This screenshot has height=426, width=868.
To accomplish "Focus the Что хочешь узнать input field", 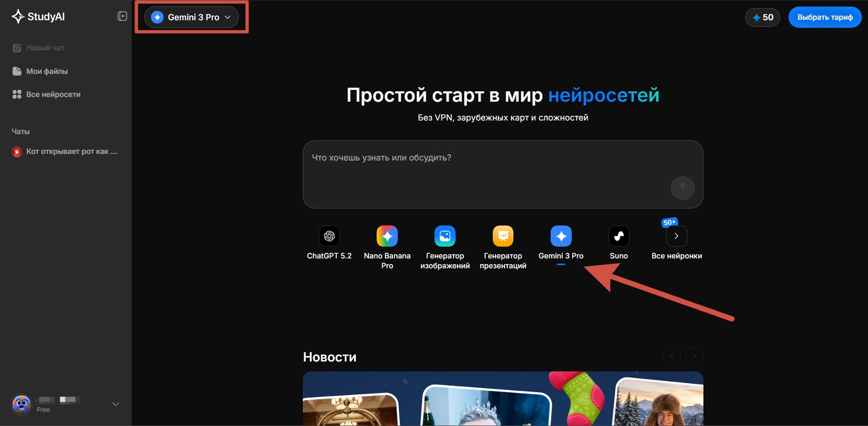I will pyautogui.click(x=503, y=174).
